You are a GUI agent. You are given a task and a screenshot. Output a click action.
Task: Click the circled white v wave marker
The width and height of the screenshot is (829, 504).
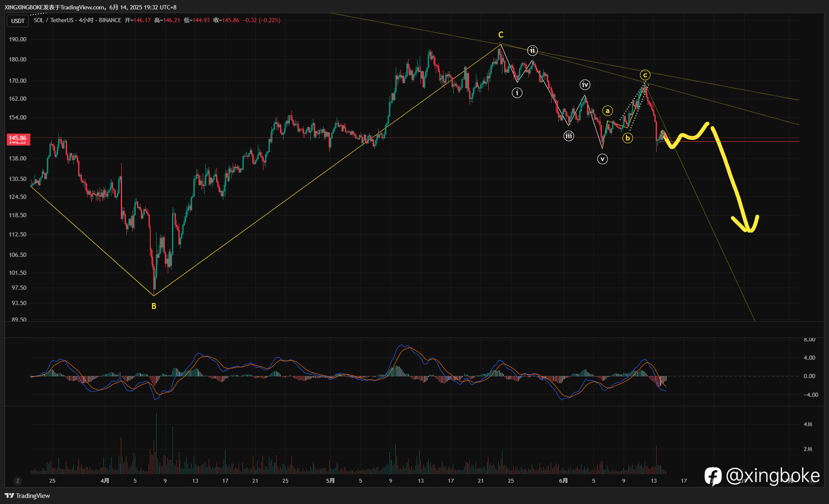coord(602,159)
